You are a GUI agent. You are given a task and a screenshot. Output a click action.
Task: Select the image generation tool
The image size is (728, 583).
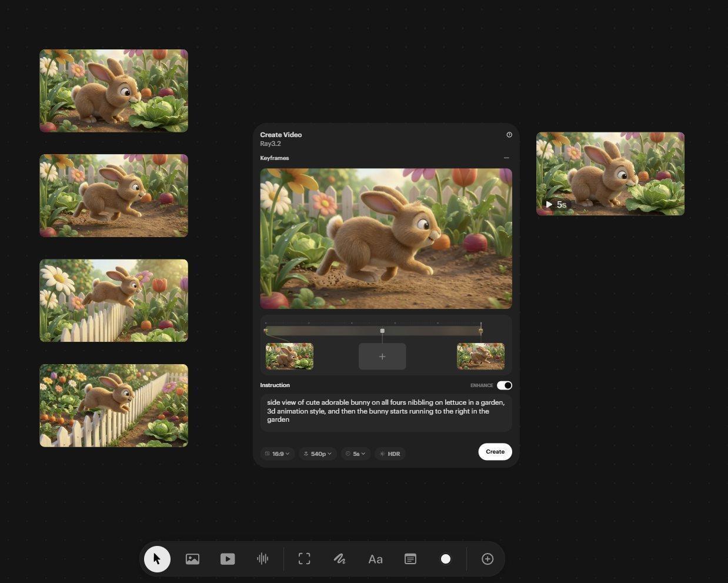point(192,559)
